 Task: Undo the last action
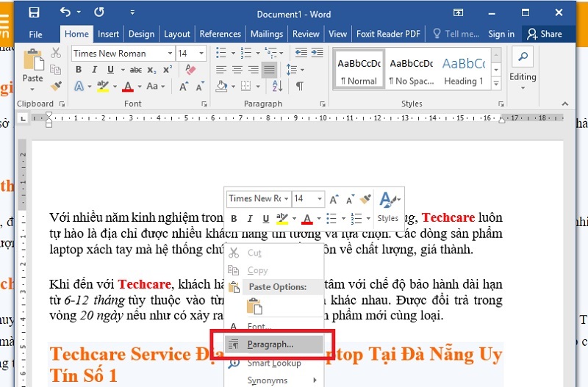pos(65,12)
